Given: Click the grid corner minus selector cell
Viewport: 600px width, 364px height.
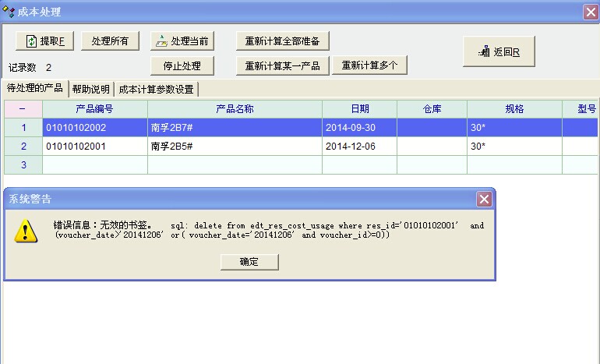Looking at the screenshot, I should click(22, 109).
